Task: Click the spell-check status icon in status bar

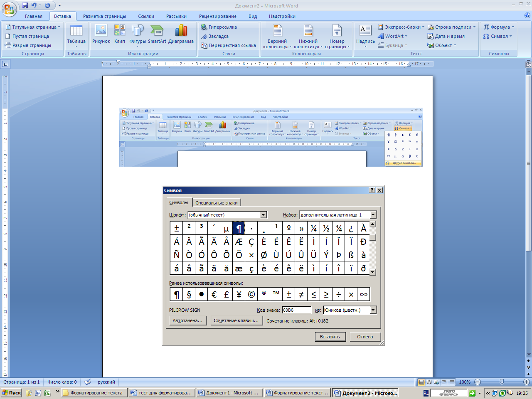Action: point(87,382)
